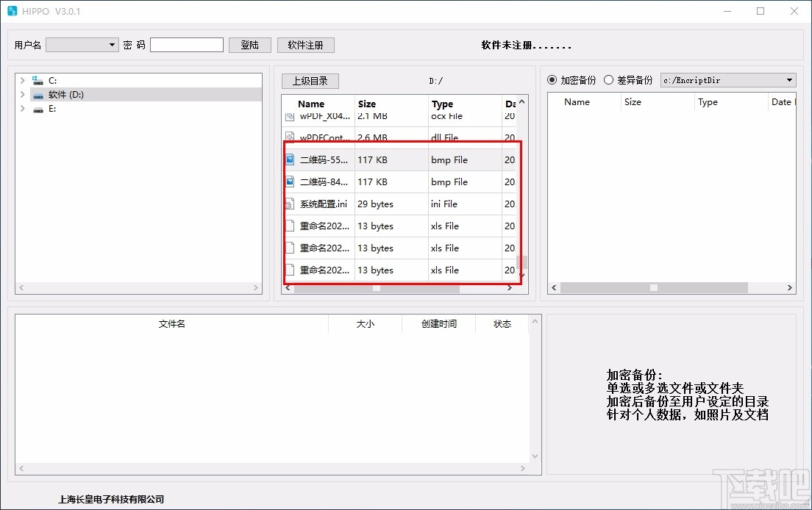Sort files by clicking the Size column header
Screen dimensions: 812x510
[366, 104]
